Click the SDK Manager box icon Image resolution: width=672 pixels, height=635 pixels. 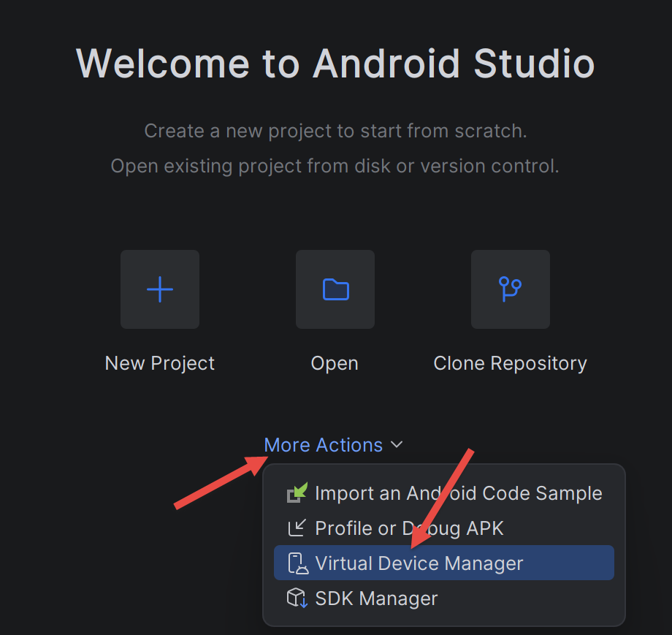click(x=297, y=598)
